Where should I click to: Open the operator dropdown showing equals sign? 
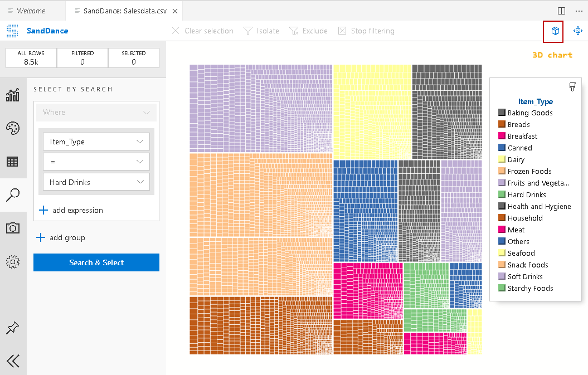point(96,162)
